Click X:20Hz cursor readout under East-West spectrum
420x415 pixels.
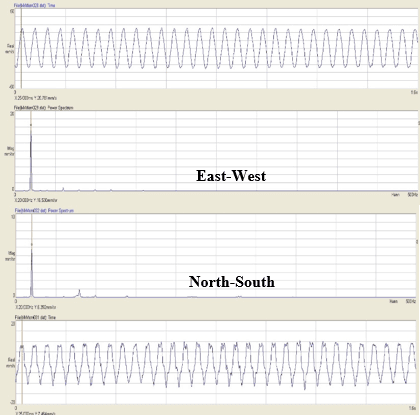[x=36, y=200]
